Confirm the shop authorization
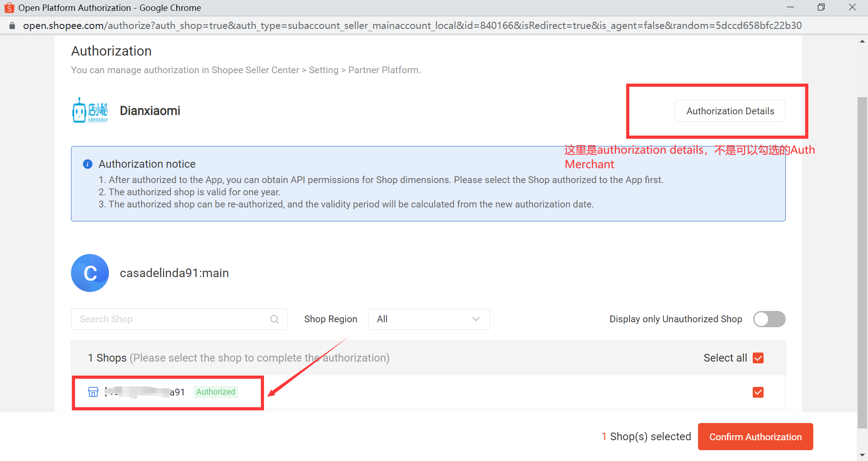The width and height of the screenshot is (868, 461). click(x=755, y=437)
